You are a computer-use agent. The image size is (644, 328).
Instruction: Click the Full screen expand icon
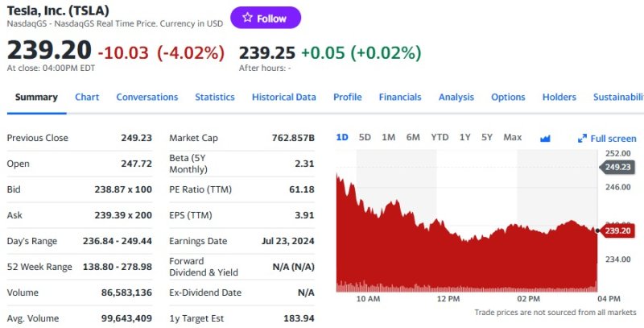pyautogui.click(x=583, y=139)
